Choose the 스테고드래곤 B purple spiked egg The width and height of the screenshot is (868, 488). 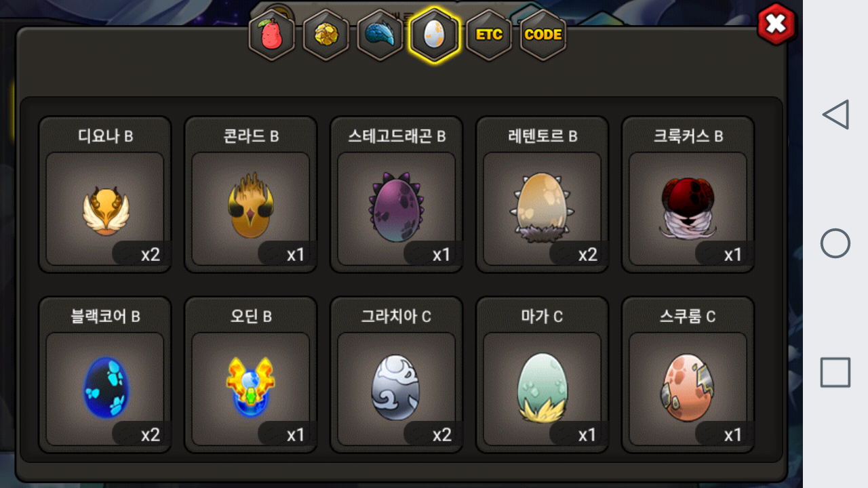coord(397,195)
